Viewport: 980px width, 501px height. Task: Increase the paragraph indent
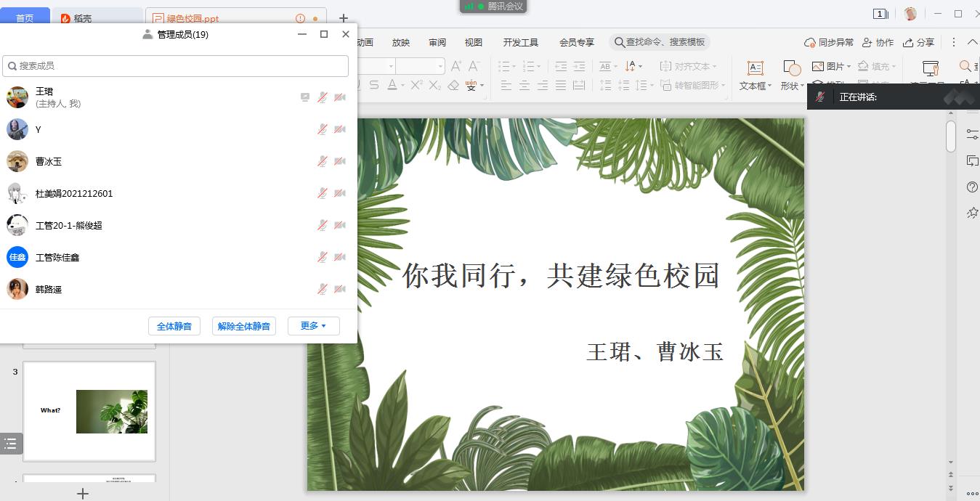tap(579, 66)
